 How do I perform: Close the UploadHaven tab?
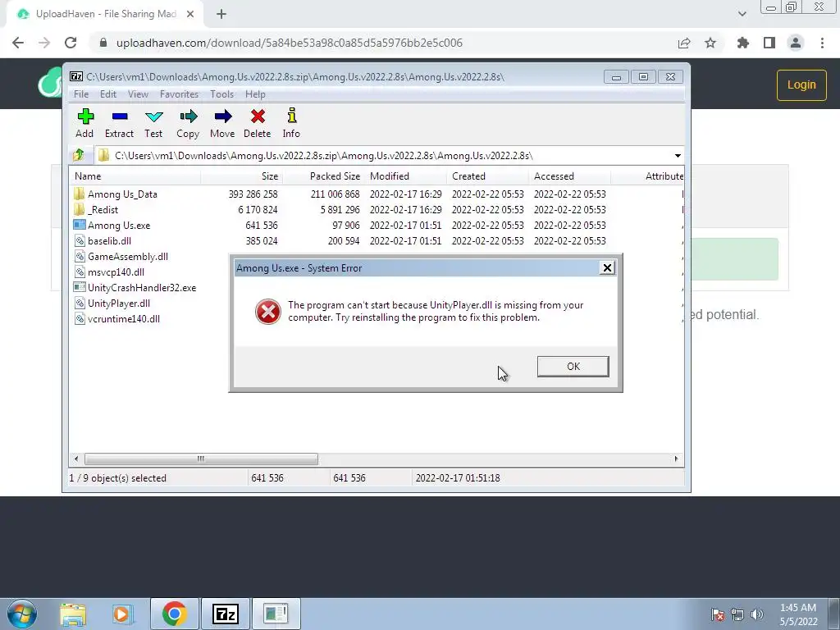[x=190, y=14]
